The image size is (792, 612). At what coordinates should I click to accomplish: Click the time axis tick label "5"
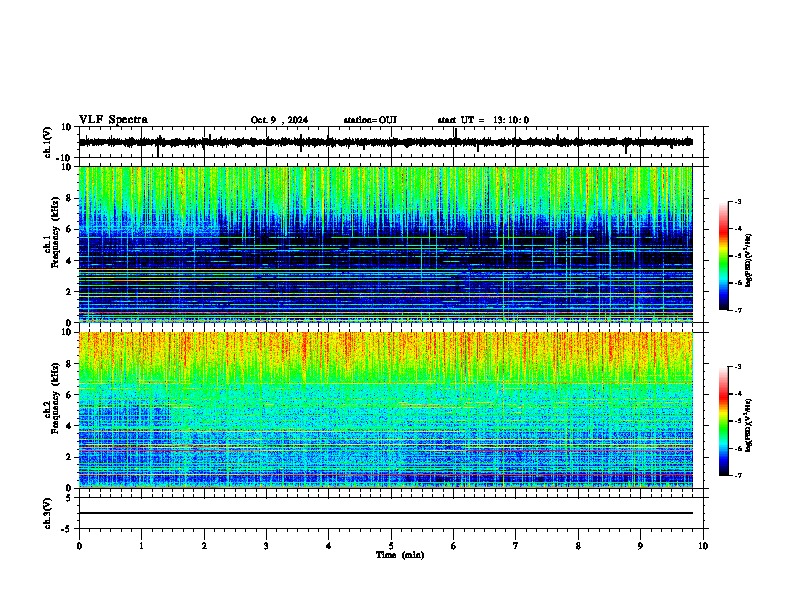coord(391,546)
